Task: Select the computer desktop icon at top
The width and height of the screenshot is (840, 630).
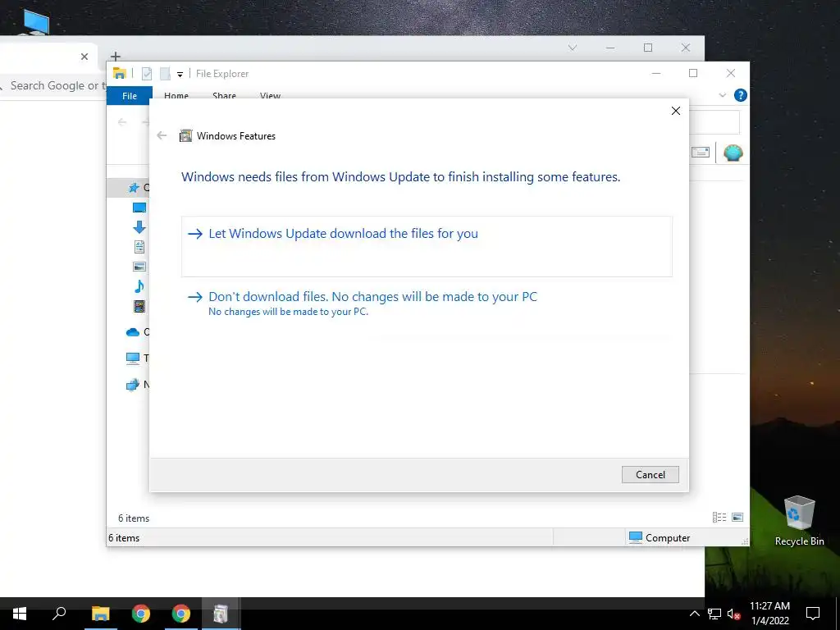Action: (x=35, y=21)
